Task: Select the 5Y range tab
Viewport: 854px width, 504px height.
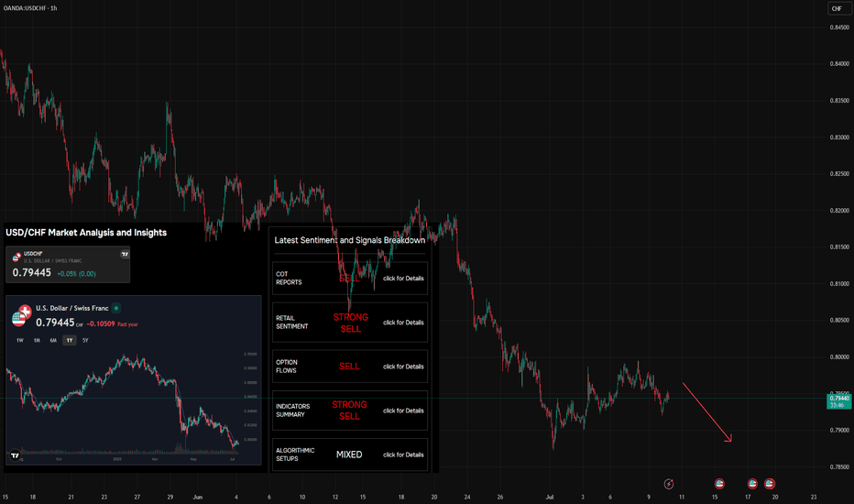Action: point(85,341)
